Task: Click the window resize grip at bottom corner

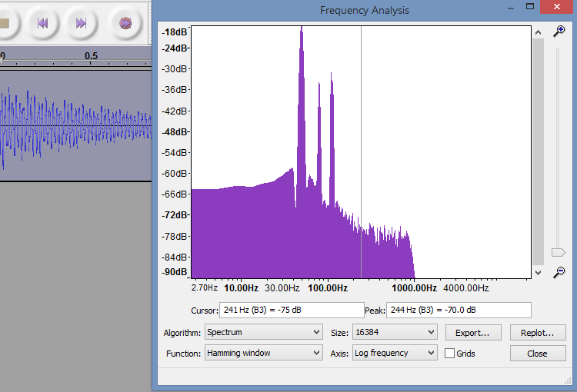Action: [x=568, y=381]
